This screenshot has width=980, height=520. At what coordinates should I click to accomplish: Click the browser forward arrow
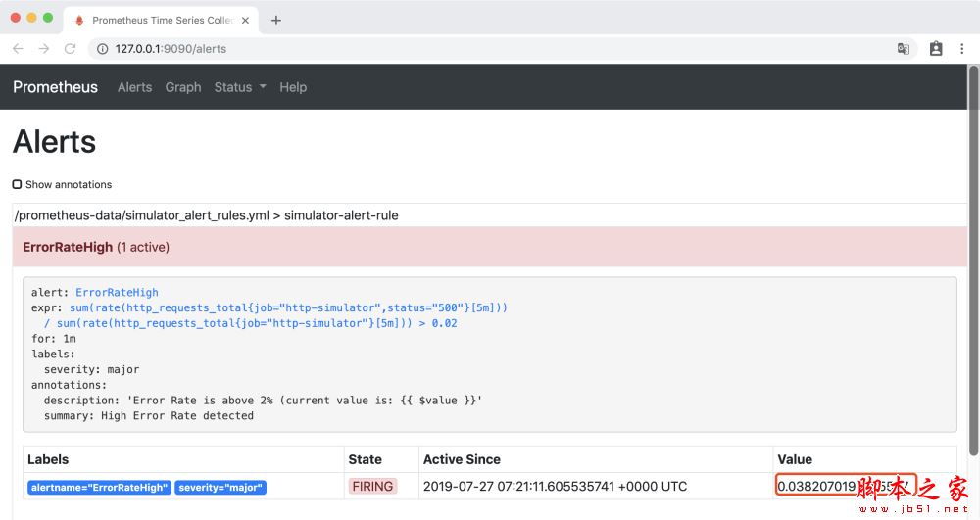[43, 48]
